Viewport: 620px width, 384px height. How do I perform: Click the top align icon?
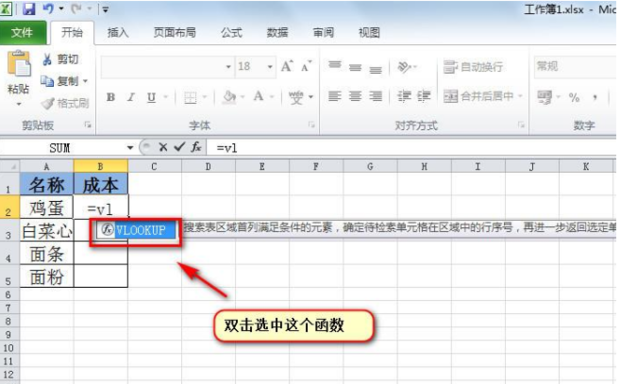click(x=335, y=65)
